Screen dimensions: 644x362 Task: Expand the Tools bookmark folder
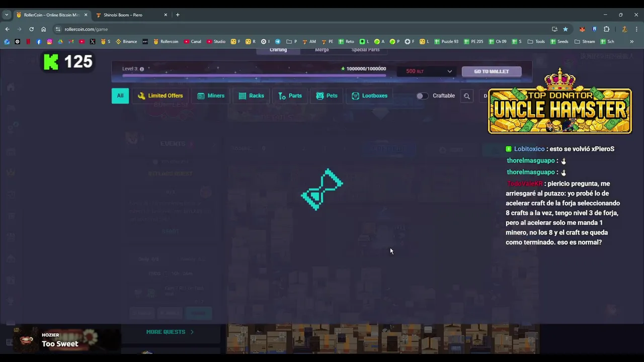pyautogui.click(x=536, y=42)
